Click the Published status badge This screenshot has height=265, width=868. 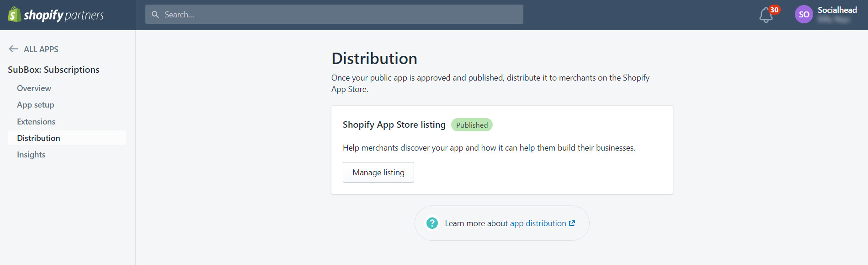coord(472,125)
